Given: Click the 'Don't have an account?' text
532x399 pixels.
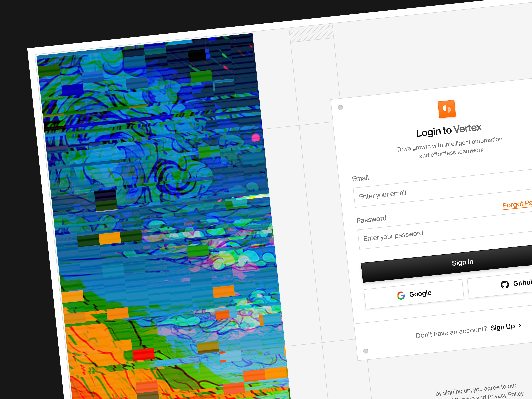Looking at the screenshot, I should (451, 332).
